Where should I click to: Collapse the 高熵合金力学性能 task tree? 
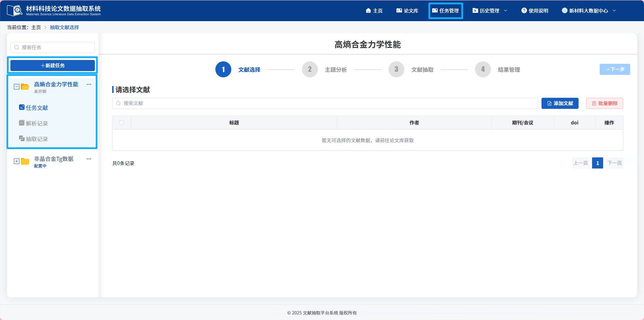click(16, 86)
